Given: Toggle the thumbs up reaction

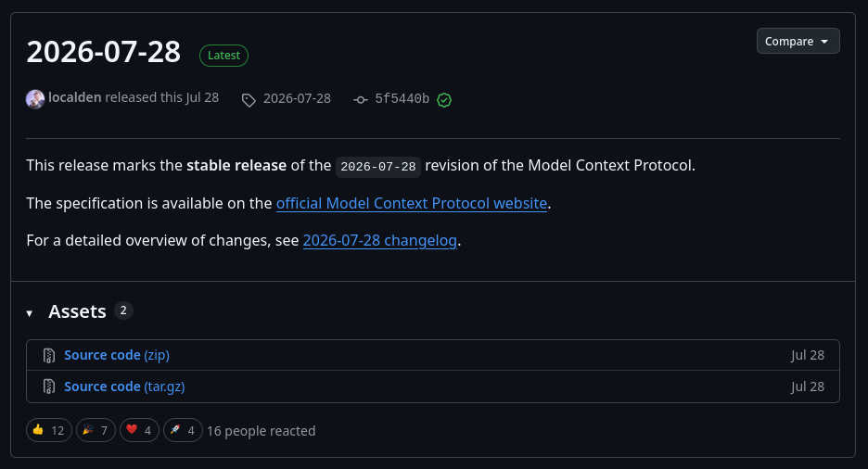Looking at the screenshot, I should click(49, 430).
